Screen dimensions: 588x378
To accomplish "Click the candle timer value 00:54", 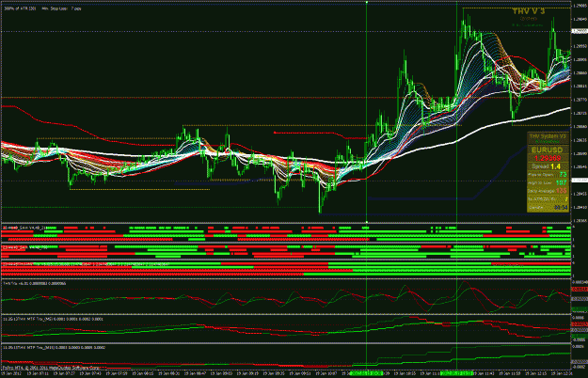I will tap(561, 207).
